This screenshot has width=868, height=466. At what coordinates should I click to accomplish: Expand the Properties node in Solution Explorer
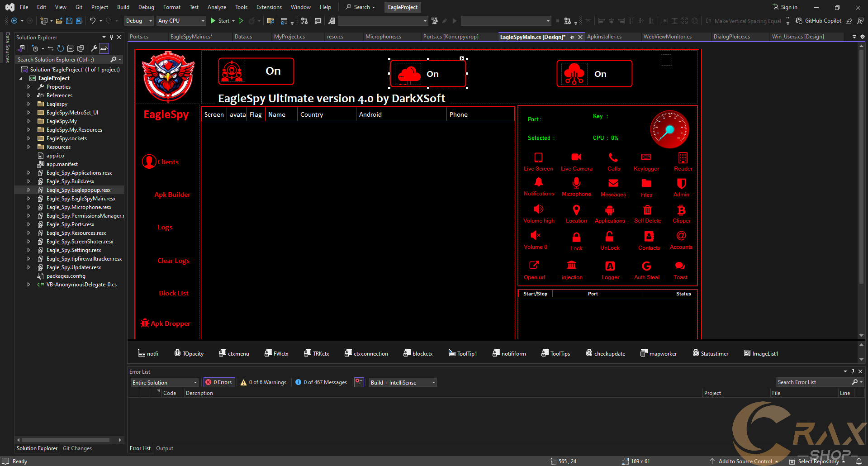coord(28,87)
